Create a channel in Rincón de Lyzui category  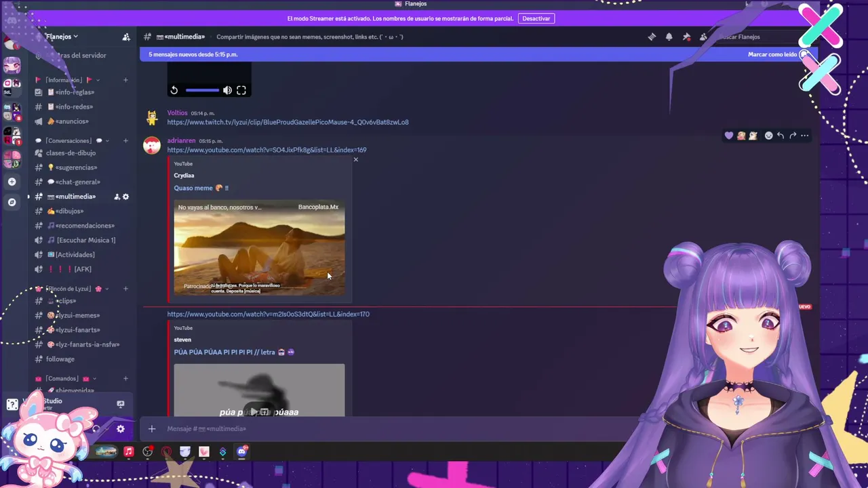(125, 289)
